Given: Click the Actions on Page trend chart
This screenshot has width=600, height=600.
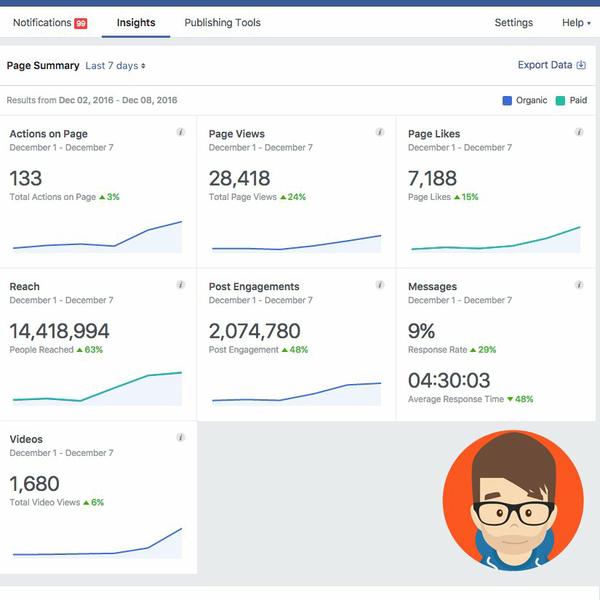Looking at the screenshot, I should coord(98,236).
